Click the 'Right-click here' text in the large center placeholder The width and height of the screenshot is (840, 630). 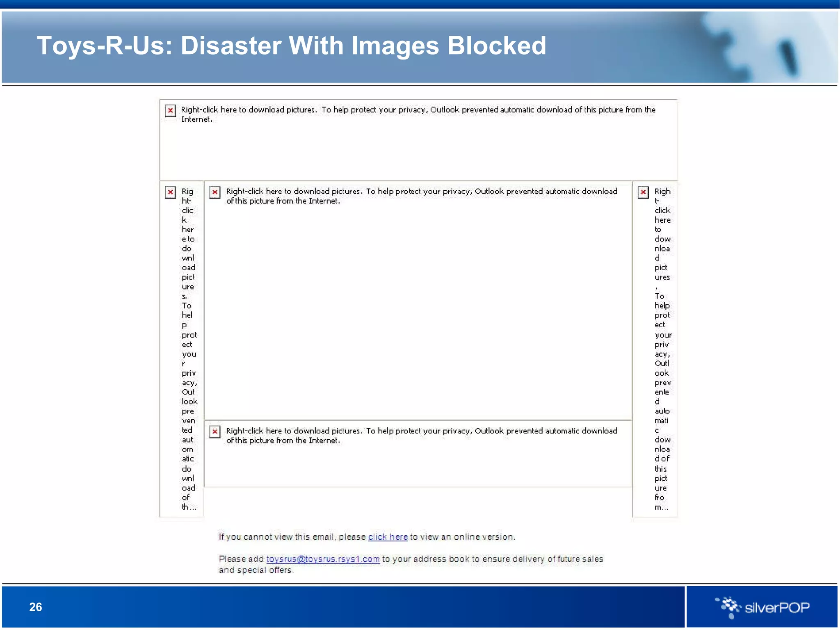[x=422, y=196]
